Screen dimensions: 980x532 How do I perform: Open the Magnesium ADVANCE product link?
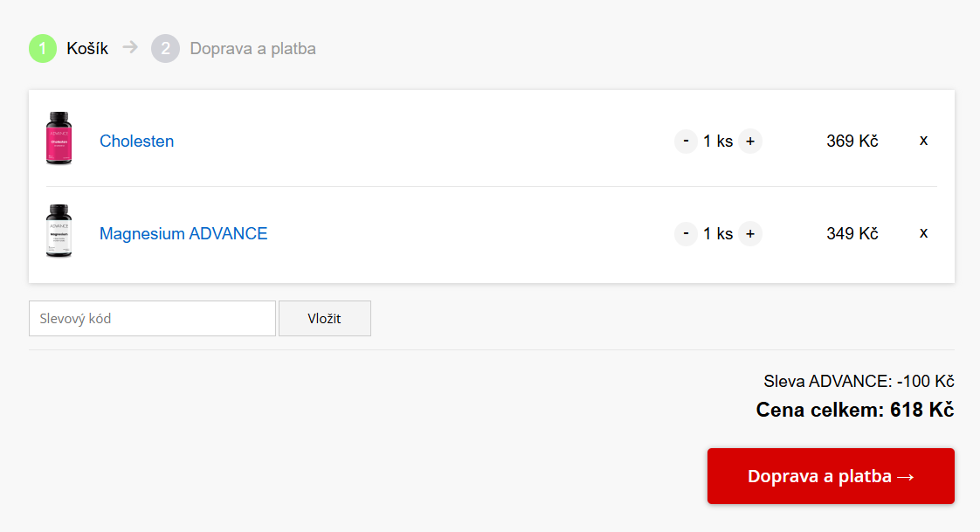tap(183, 233)
